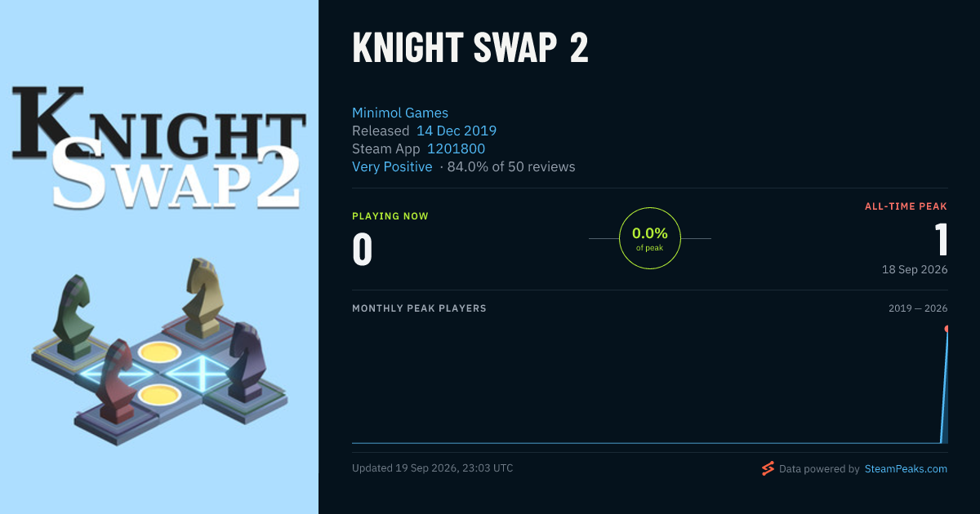The width and height of the screenshot is (980, 514).
Task: Open the SteamPeaks.com link
Action: point(906,469)
